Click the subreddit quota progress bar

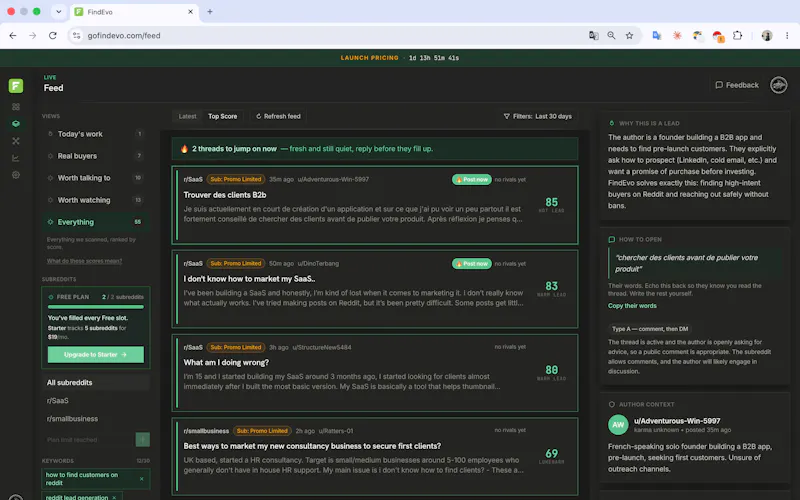[95, 307]
